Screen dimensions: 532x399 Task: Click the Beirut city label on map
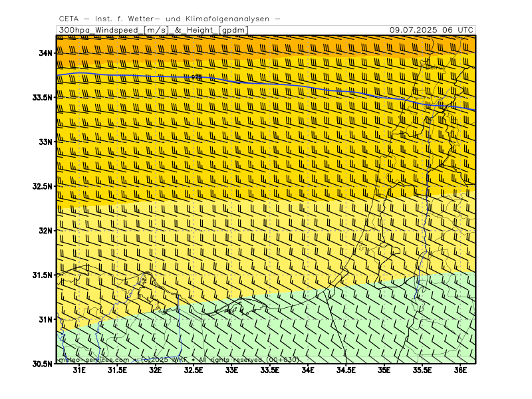435,68
